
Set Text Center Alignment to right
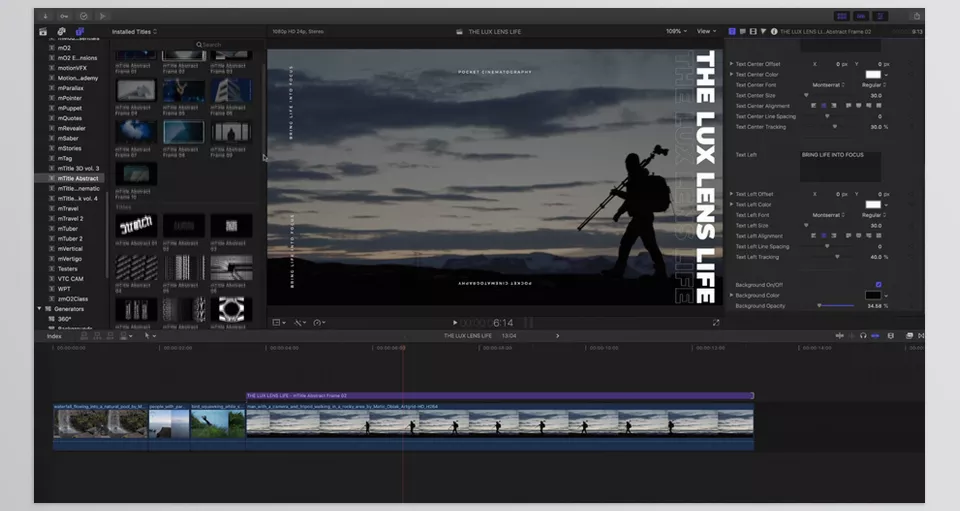click(833, 106)
